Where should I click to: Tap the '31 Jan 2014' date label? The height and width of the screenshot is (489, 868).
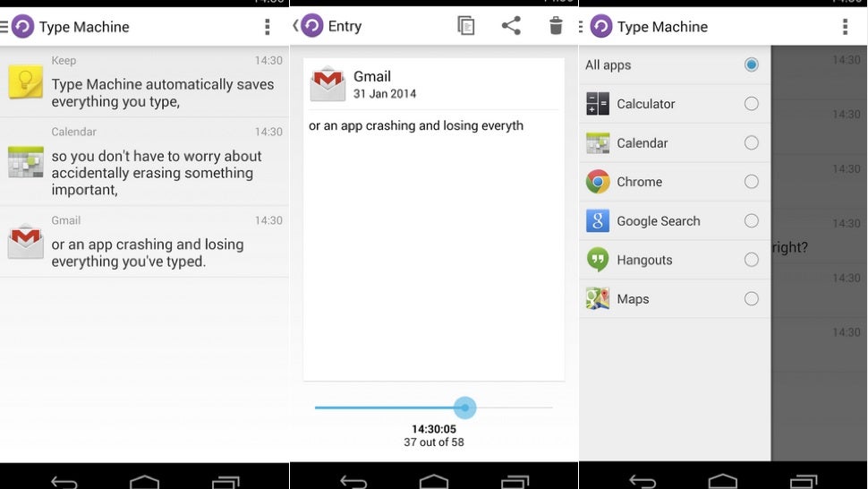[385, 94]
